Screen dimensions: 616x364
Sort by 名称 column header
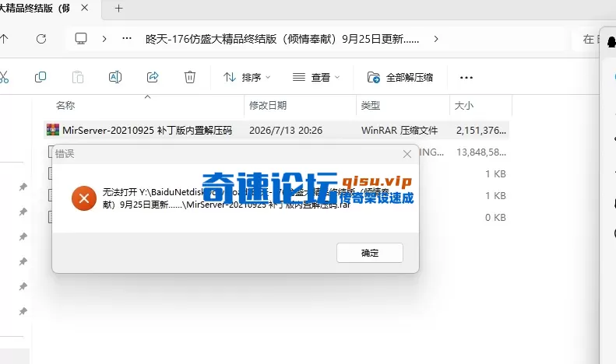(65, 105)
